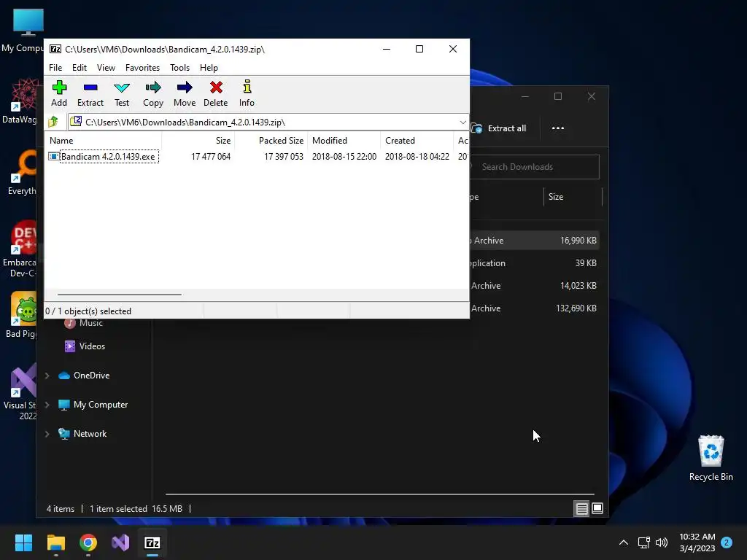Expand the 7-Zip address path dropdown
747x560 pixels.
coord(462,122)
